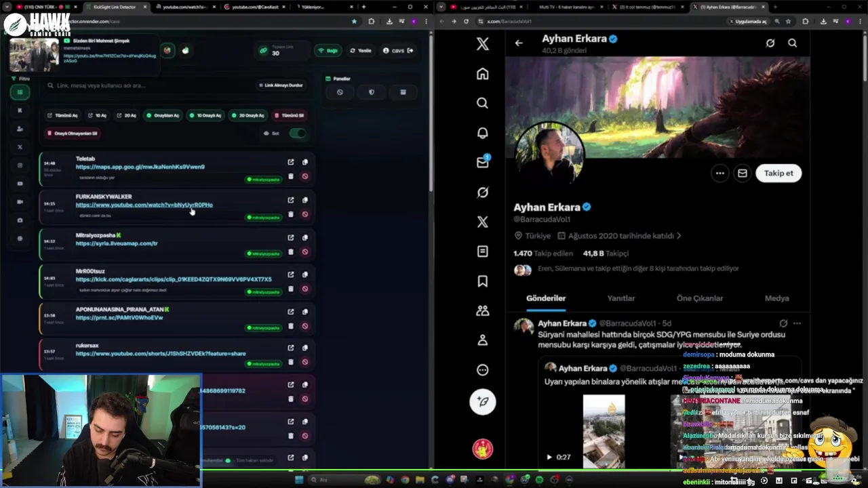Copy the Teletab entry link
This screenshot has width=868, height=488.
coord(305,162)
